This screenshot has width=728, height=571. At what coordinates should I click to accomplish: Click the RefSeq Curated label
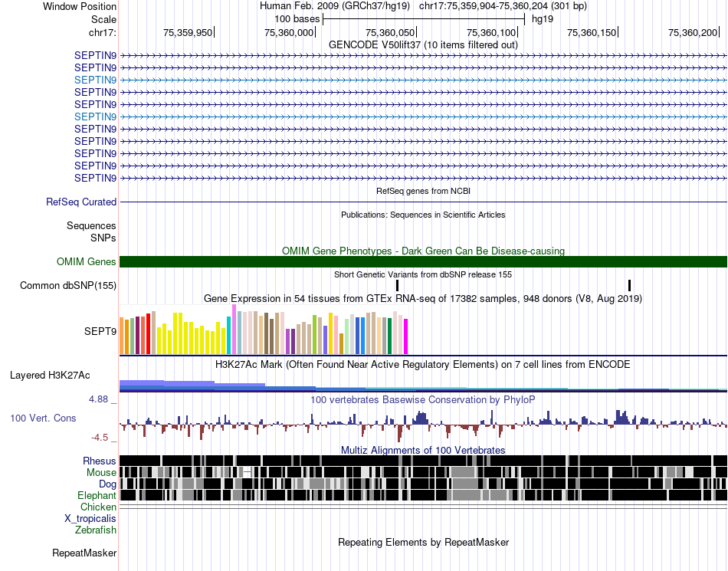[x=81, y=202]
